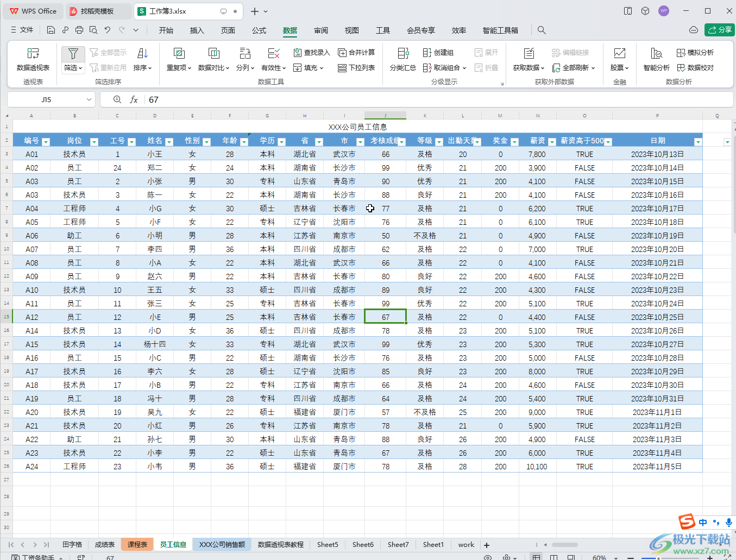Viewport: 736px width, 560px height.
Task: Click 合并计算 consolidate
Action: (x=356, y=53)
